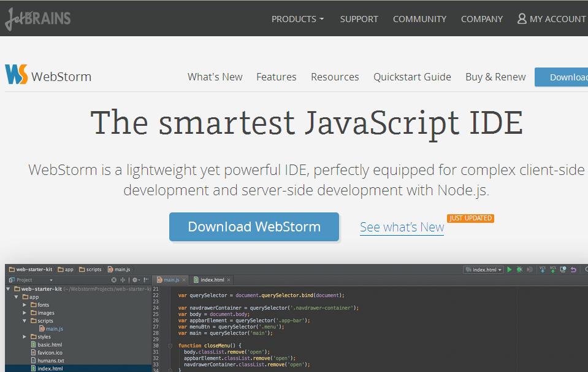Open the COMMUNITY menu item
The width and height of the screenshot is (588, 372).
[x=419, y=18]
